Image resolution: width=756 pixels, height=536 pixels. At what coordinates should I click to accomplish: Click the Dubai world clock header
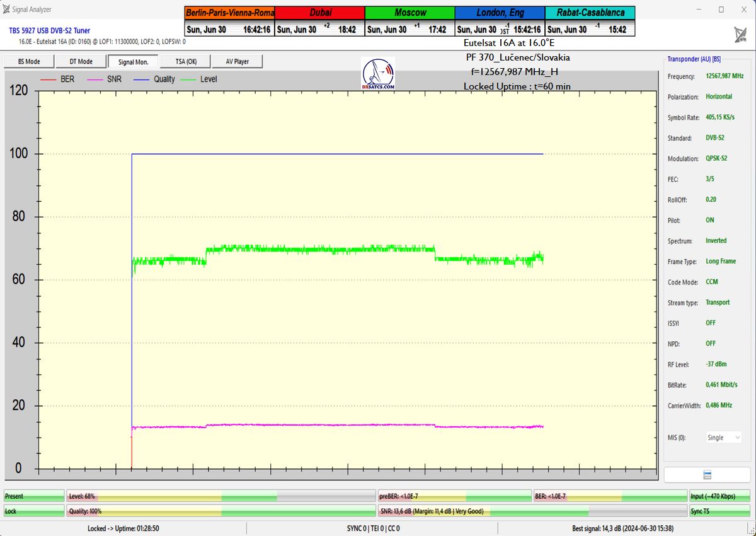click(x=320, y=13)
